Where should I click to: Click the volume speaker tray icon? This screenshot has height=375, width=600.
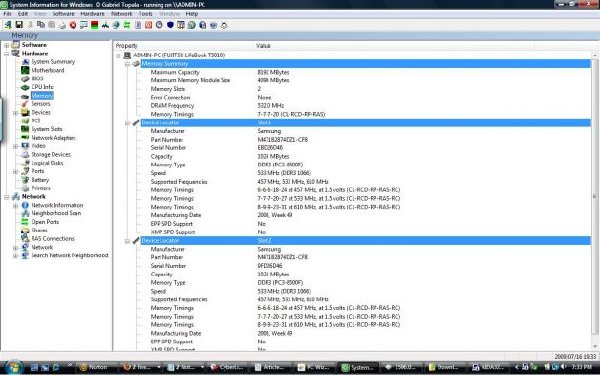pos(564,367)
